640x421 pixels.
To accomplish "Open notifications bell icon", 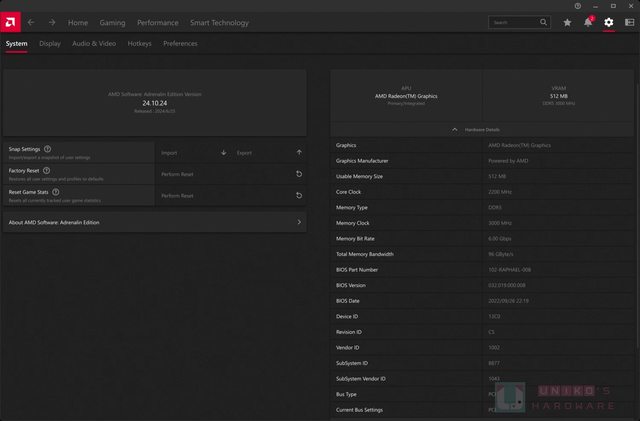I will pos(588,22).
